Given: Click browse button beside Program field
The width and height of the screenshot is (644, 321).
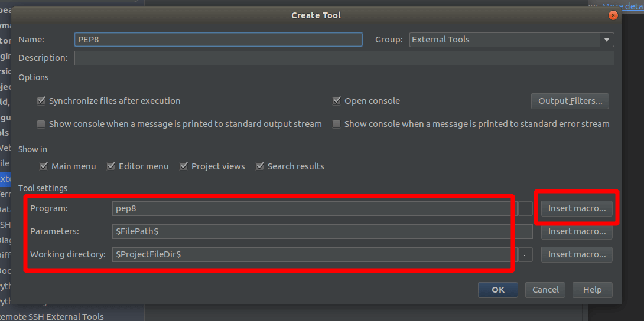Looking at the screenshot, I should point(525,208).
